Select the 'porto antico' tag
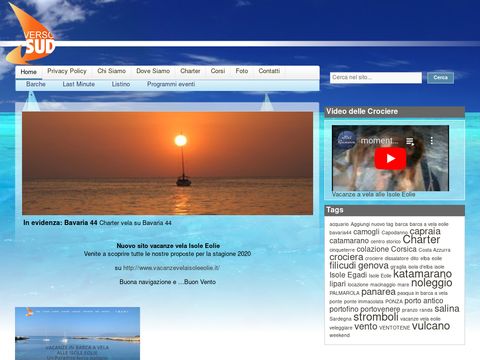Screen dimensions: 480x360 coord(424,301)
